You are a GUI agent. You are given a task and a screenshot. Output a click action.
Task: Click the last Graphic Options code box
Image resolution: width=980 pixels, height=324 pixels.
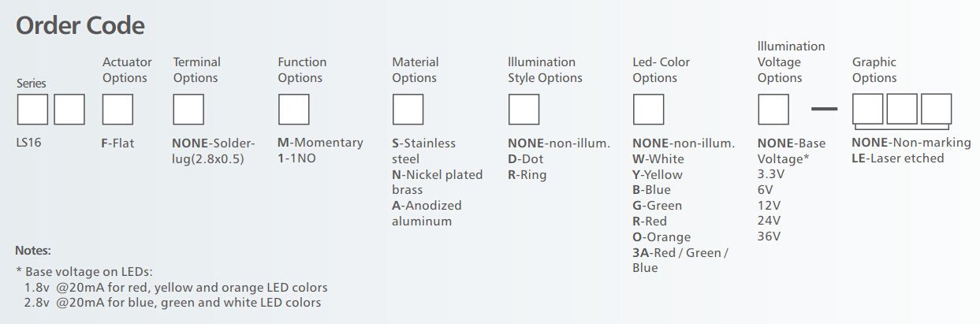[936, 109]
